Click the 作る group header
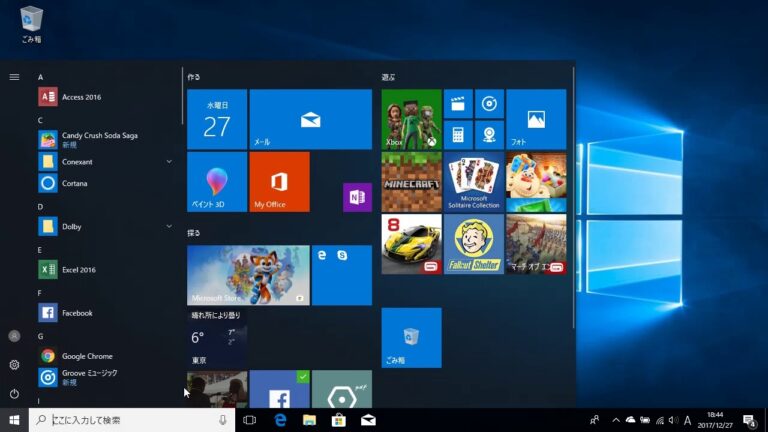This screenshot has height=432, width=768. click(x=193, y=77)
